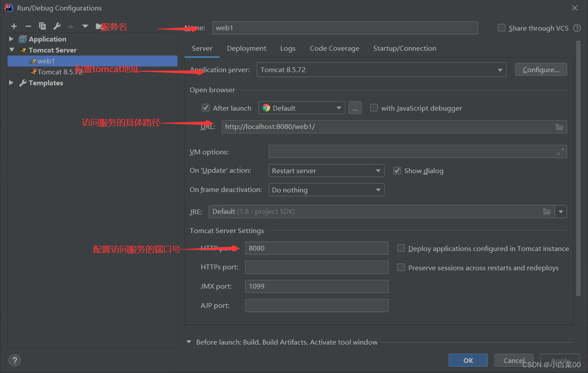Switch to the Server tab
This screenshot has width=588, height=373.
pos(202,49)
